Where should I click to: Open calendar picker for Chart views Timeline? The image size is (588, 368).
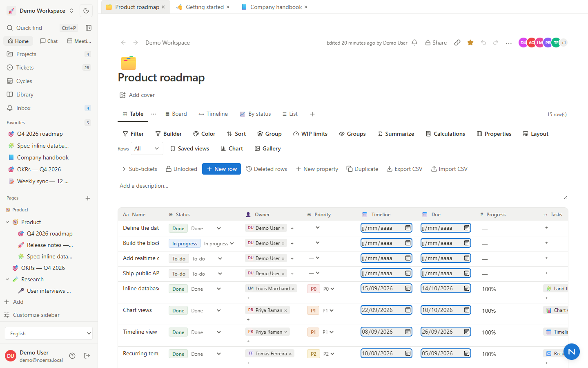tap(408, 310)
